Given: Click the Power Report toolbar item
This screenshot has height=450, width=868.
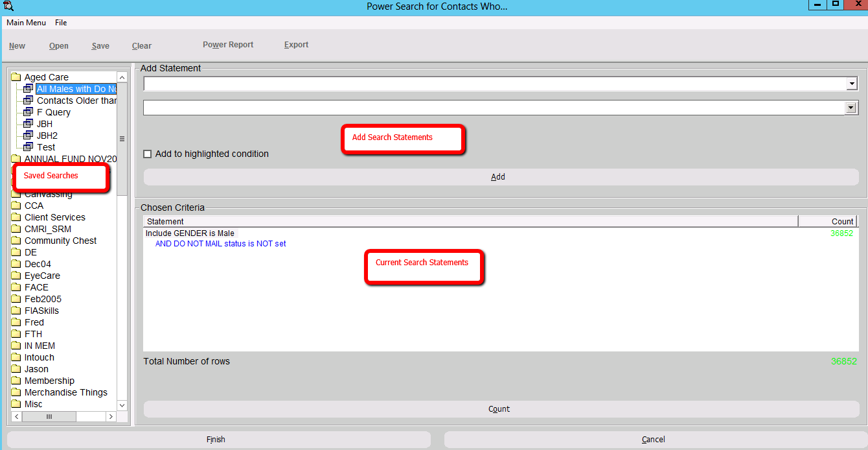Looking at the screenshot, I should click(228, 45).
